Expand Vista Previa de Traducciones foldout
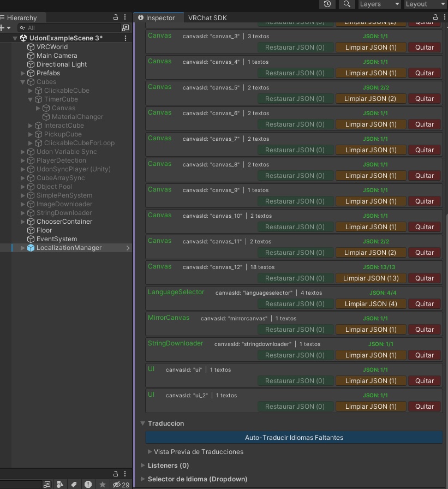 (150, 451)
